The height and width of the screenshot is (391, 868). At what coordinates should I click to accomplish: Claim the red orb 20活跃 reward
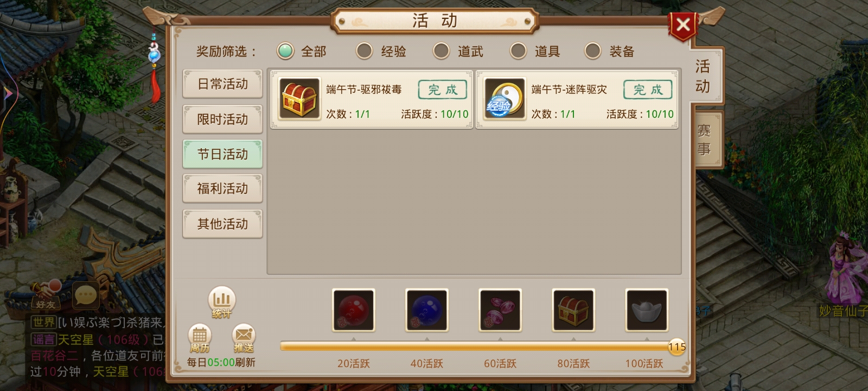point(354,310)
